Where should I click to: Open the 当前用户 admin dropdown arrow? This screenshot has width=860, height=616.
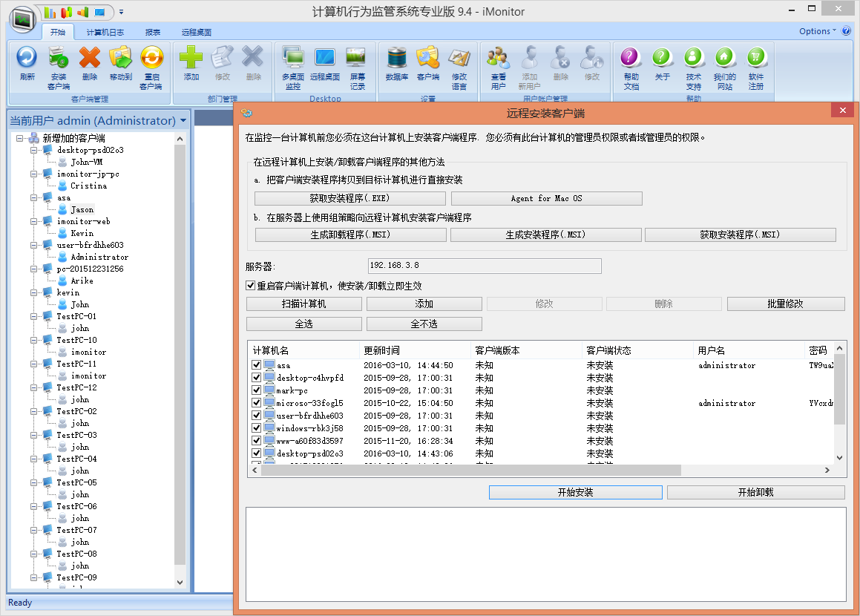(183, 120)
